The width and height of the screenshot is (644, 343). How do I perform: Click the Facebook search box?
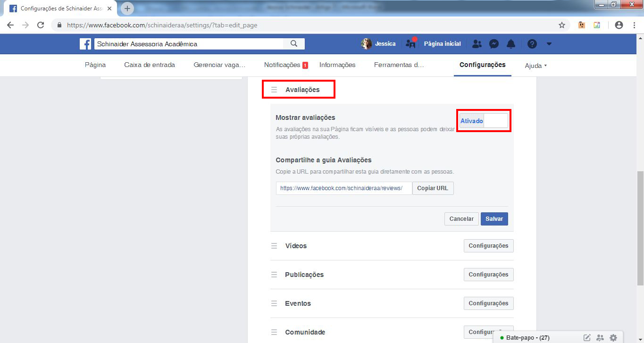189,44
